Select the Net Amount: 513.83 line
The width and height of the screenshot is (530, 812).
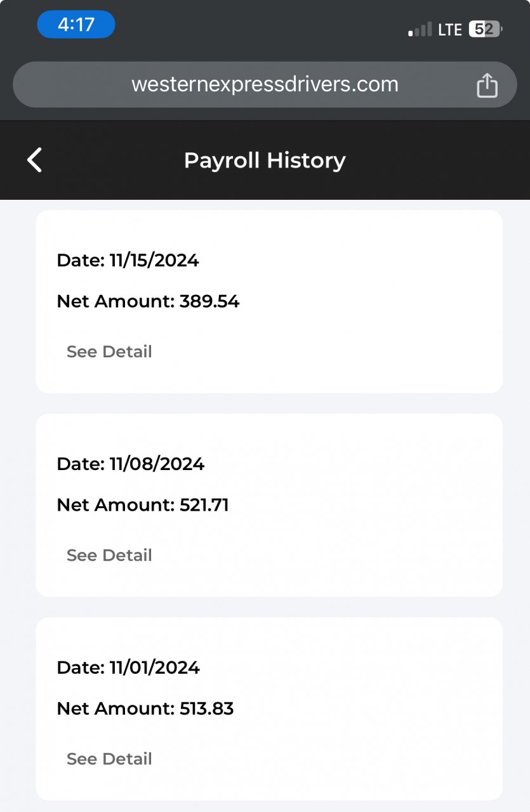[x=145, y=709]
